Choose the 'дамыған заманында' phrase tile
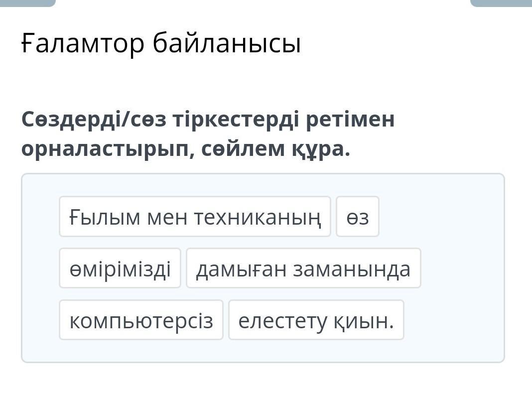 pos(303,268)
